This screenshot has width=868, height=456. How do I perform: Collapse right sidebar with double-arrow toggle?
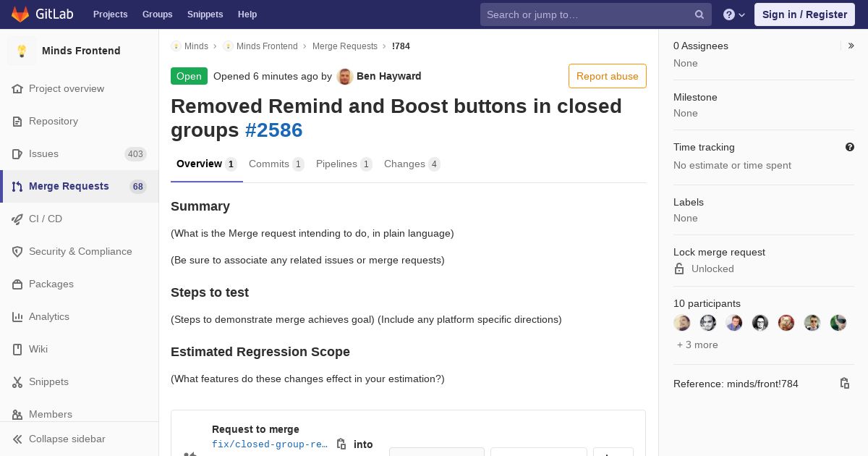[x=851, y=46]
